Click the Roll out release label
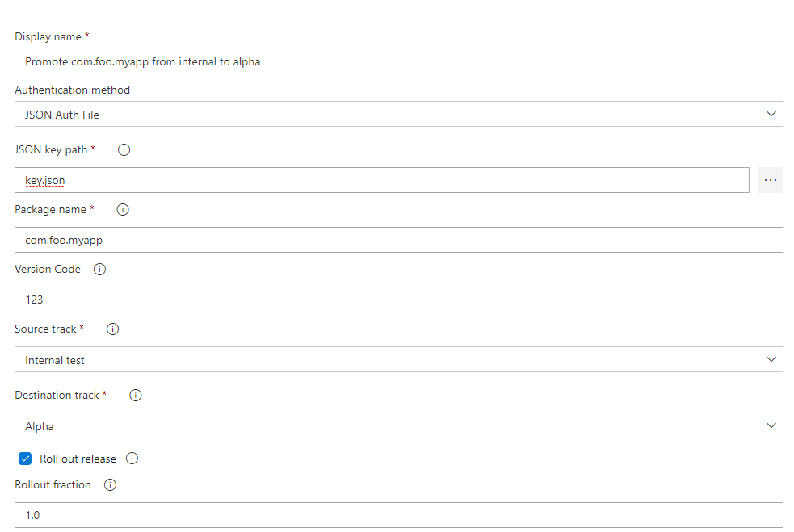This screenshot has width=794, height=532. point(78,459)
